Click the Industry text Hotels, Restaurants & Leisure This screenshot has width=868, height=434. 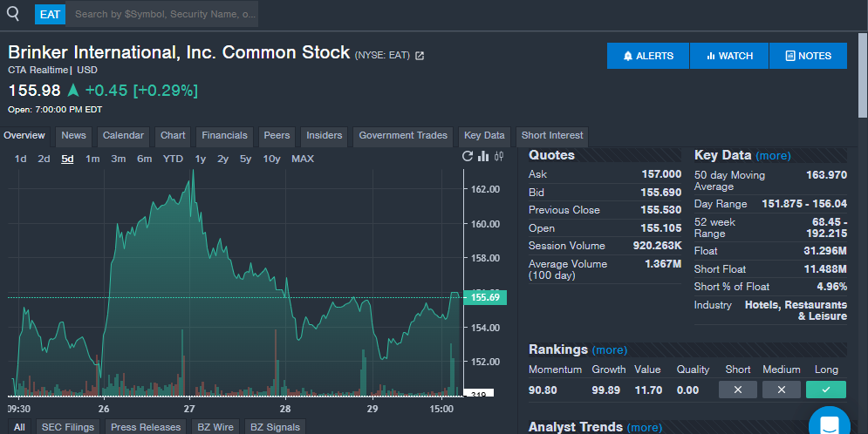click(796, 310)
